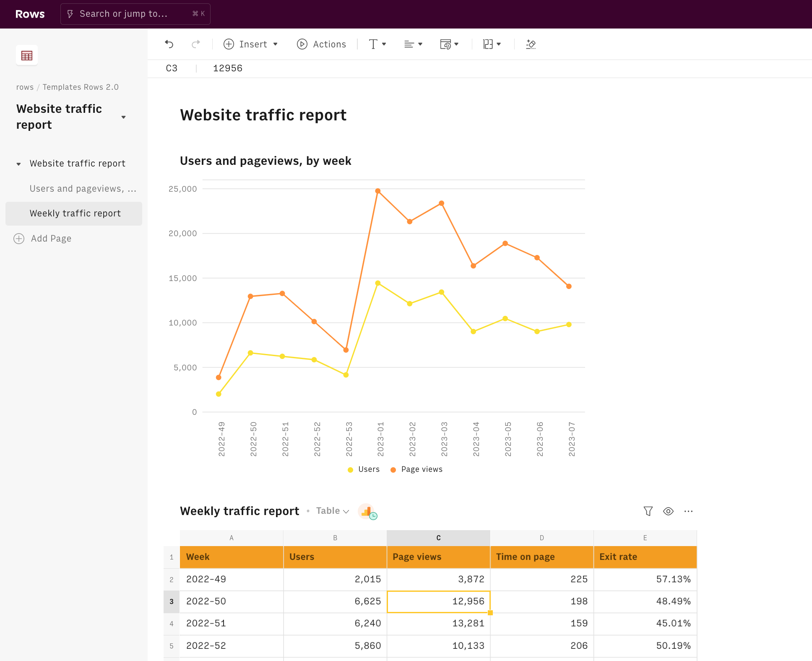Click the spreadsheet table icon in sidebar

(x=27, y=55)
